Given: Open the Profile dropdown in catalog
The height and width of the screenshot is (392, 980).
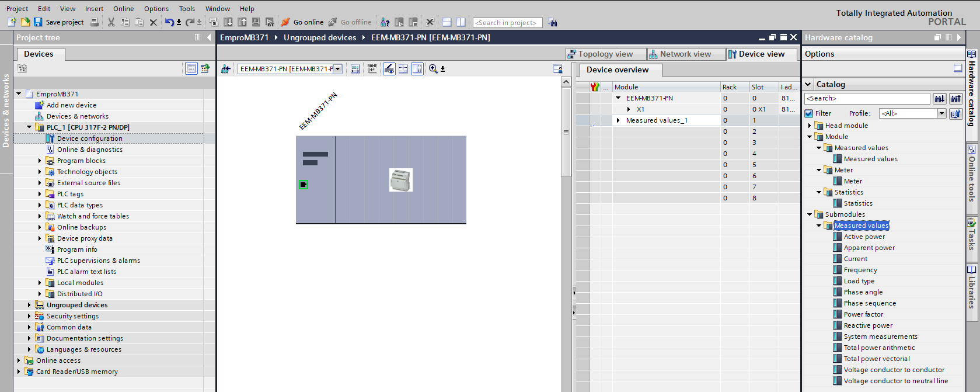Looking at the screenshot, I should pyautogui.click(x=941, y=113).
